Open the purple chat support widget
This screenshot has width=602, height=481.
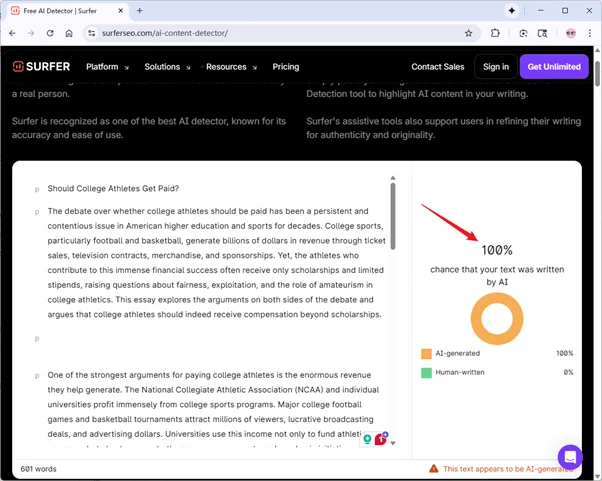(x=570, y=457)
